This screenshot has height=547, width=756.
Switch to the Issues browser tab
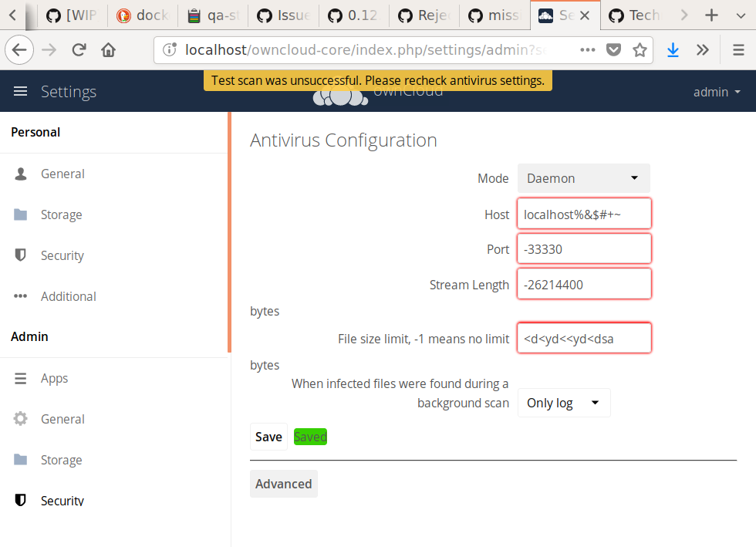(x=282, y=15)
